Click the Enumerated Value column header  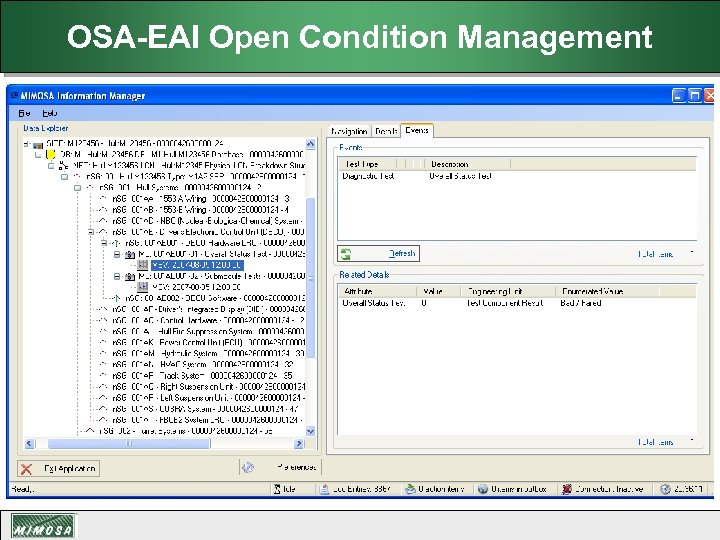click(x=608, y=291)
